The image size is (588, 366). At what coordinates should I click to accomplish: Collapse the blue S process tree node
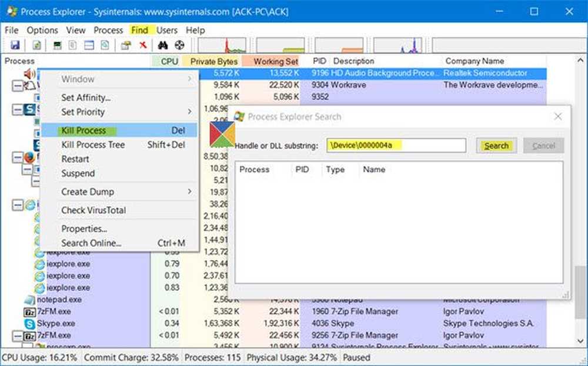coord(18,109)
